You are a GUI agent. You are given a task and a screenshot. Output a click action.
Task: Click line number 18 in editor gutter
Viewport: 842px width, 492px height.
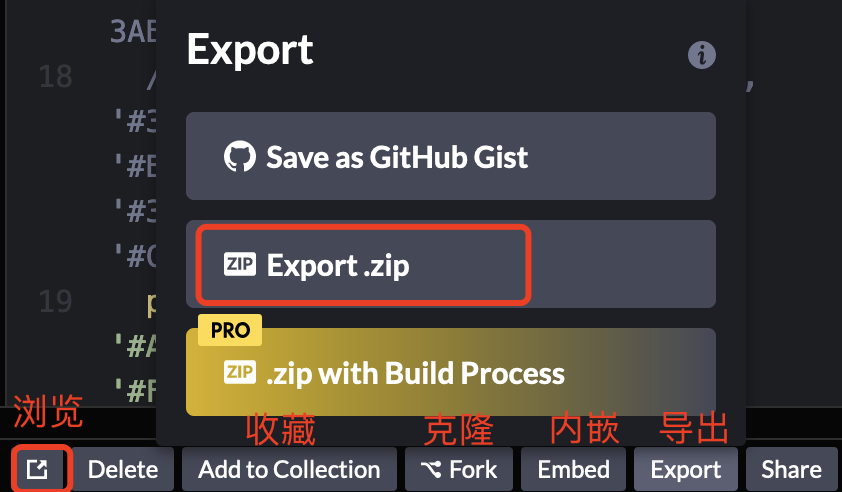click(x=55, y=77)
